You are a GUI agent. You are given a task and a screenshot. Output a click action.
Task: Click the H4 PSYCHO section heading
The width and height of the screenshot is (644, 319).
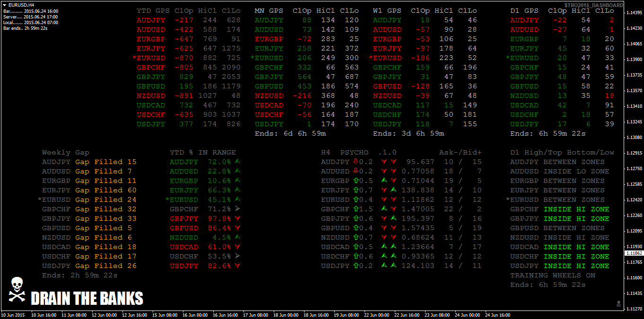pos(345,152)
